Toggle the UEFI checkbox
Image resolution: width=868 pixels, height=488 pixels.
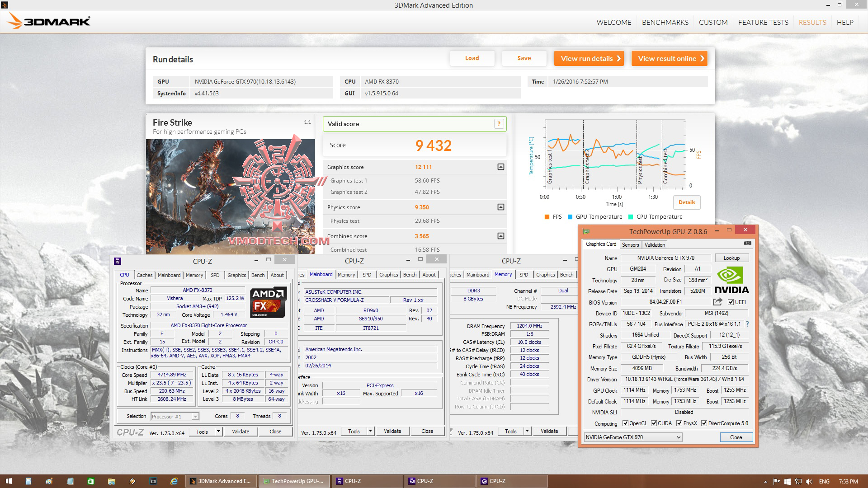(x=731, y=302)
